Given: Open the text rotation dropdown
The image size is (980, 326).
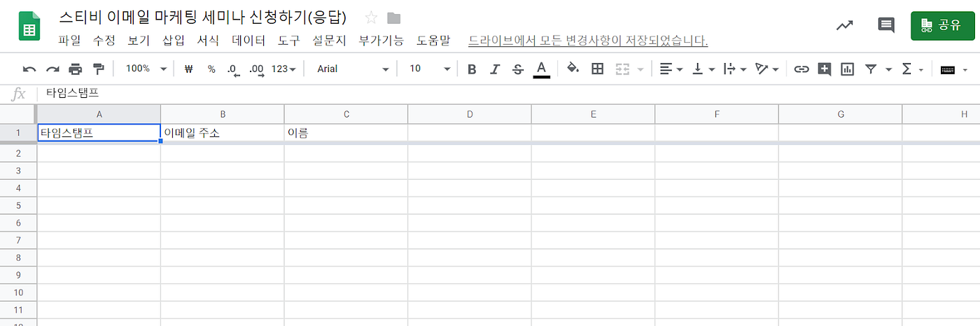Looking at the screenshot, I should [x=767, y=69].
